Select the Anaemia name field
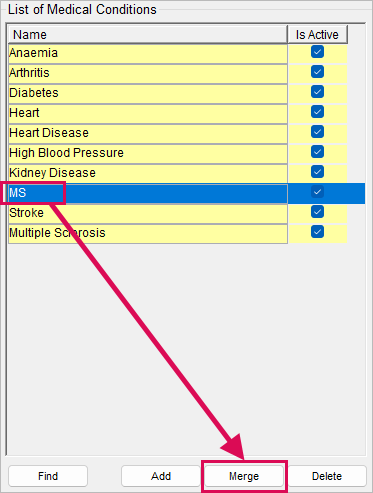This screenshot has height=493, width=373. click(x=148, y=54)
